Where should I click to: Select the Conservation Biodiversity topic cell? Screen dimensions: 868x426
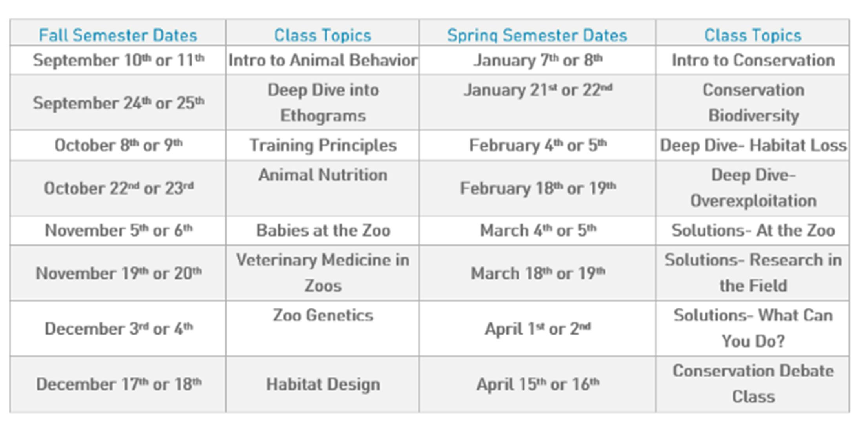coord(753,102)
